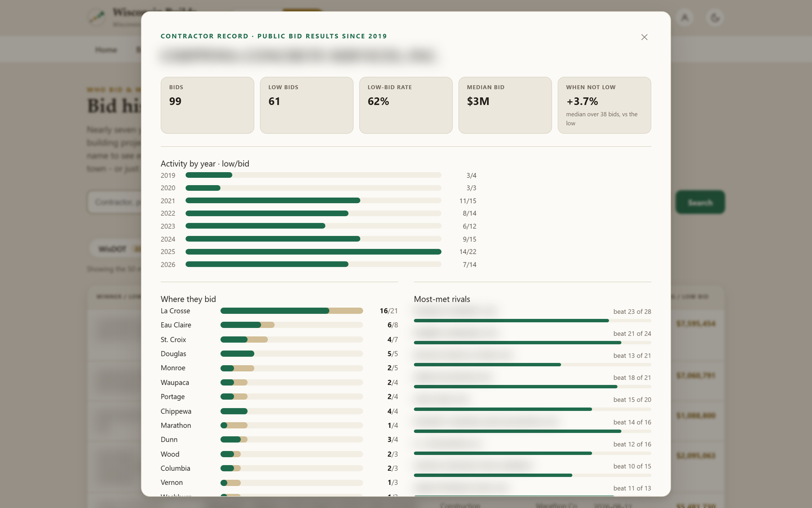Click the Search button on the background page
812x508 pixels.
click(x=700, y=202)
